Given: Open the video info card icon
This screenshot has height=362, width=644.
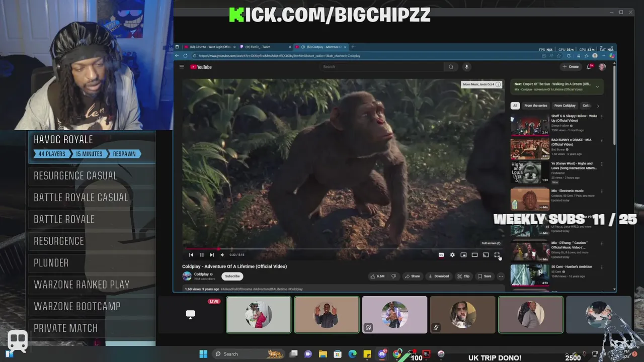Looking at the screenshot, I should pyautogui.click(x=498, y=84).
